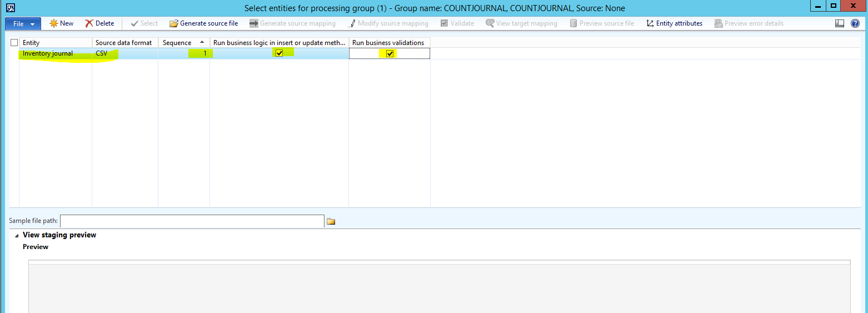Uncheck Run business logic checkbox

[x=279, y=53]
